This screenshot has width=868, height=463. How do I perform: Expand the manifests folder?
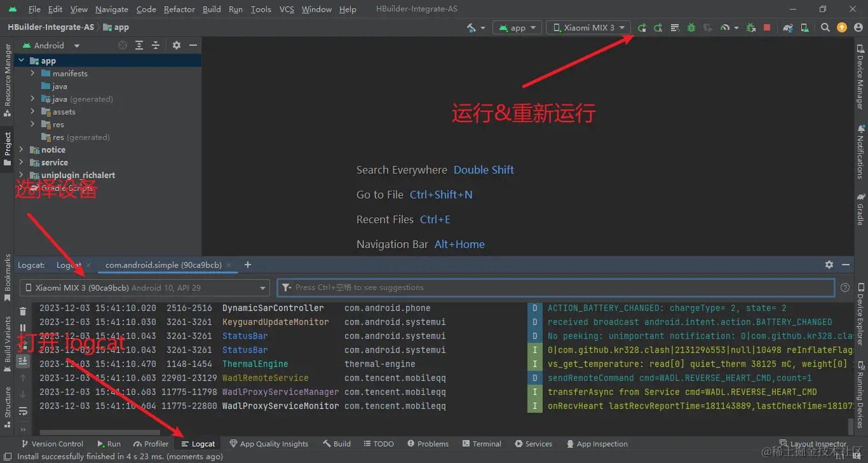pyautogui.click(x=32, y=74)
